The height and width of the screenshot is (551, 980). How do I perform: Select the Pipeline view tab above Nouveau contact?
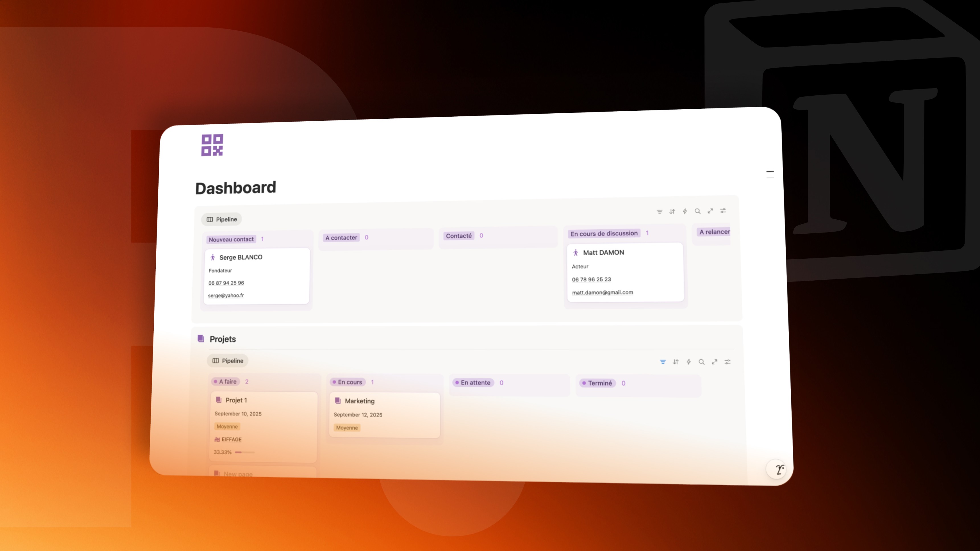point(222,219)
